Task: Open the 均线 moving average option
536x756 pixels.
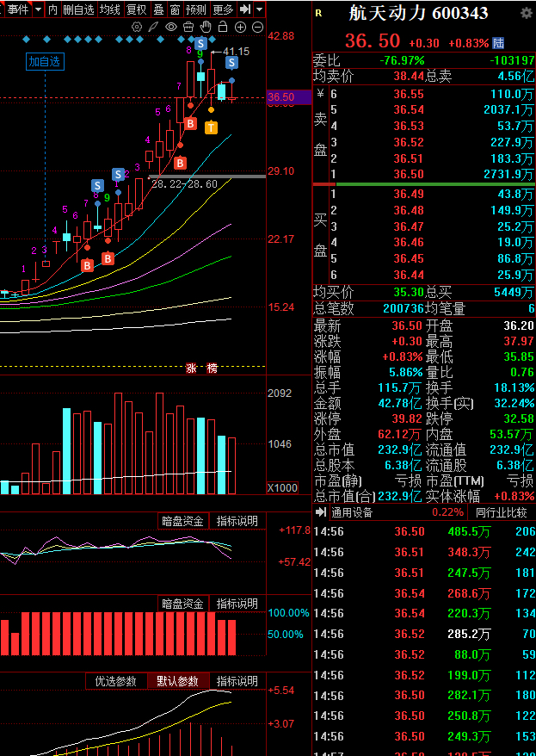Action: 110,9
